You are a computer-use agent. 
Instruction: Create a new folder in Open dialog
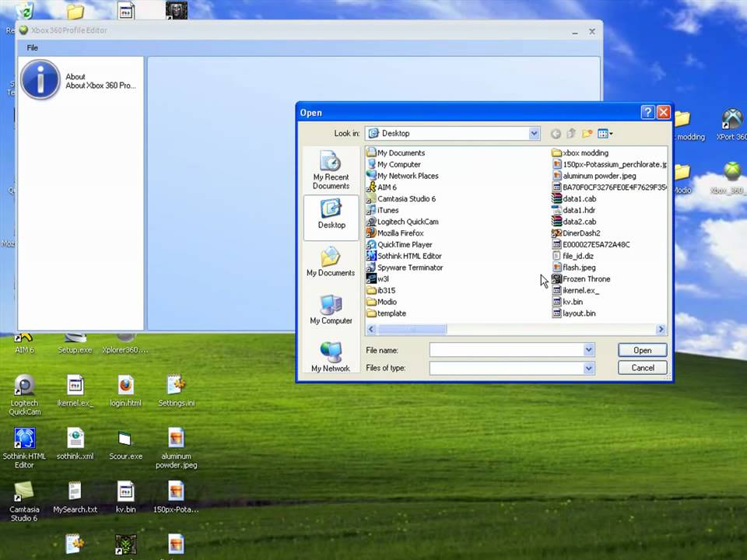click(x=587, y=134)
